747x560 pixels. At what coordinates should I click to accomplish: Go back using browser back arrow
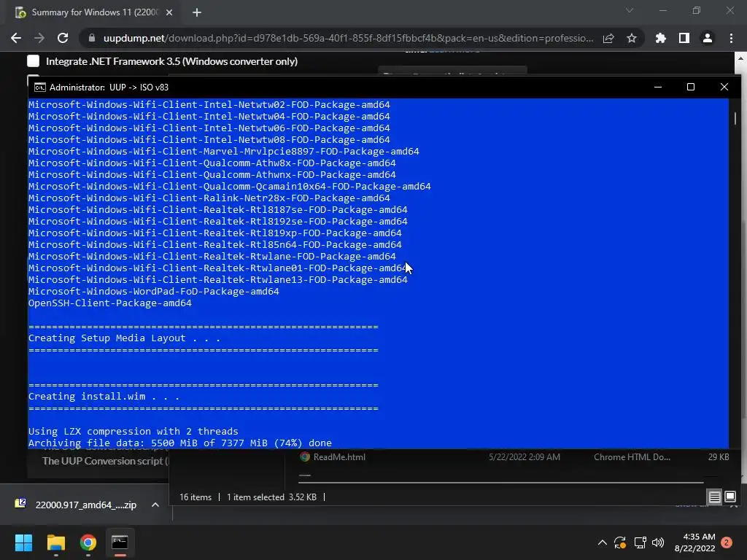pyautogui.click(x=16, y=38)
